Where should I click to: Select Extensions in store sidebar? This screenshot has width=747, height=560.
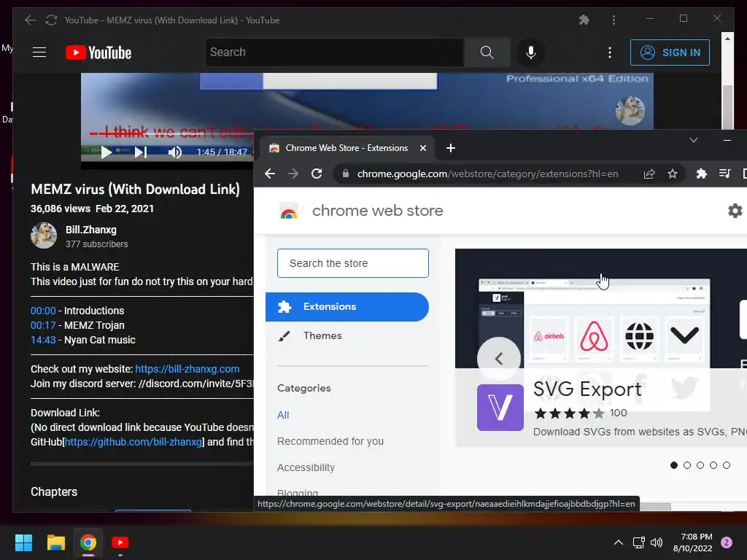point(347,307)
